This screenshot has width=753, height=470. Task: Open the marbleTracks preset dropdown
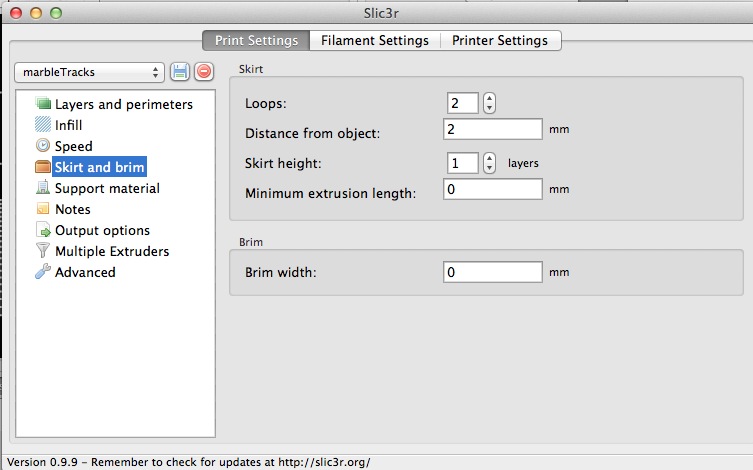tap(89, 72)
